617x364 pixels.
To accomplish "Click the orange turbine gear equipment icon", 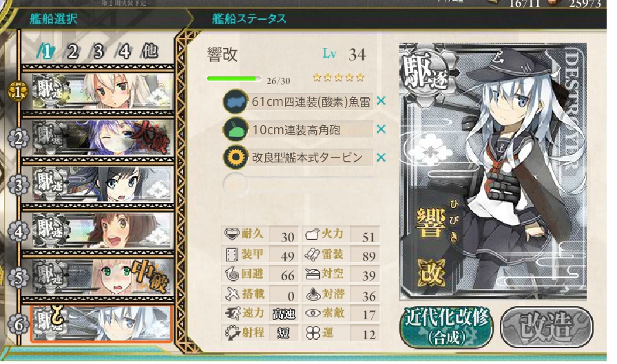I will [x=236, y=158].
